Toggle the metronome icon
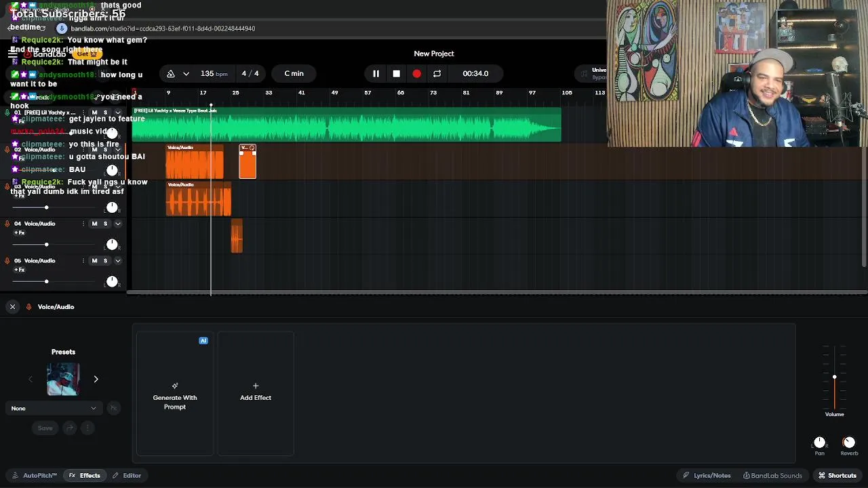 [x=171, y=73]
